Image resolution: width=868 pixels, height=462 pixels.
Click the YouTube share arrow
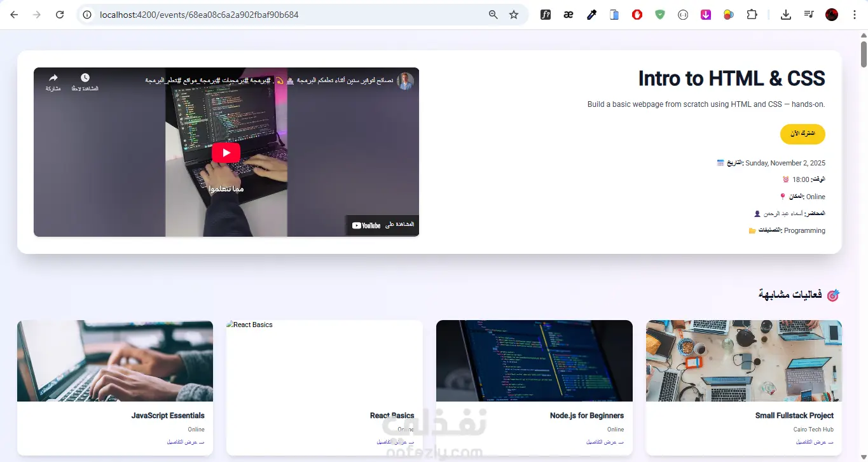(x=53, y=78)
